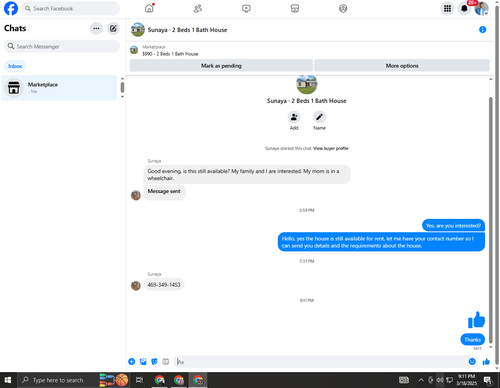Open the GIF picker icon

(x=166, y=362)
